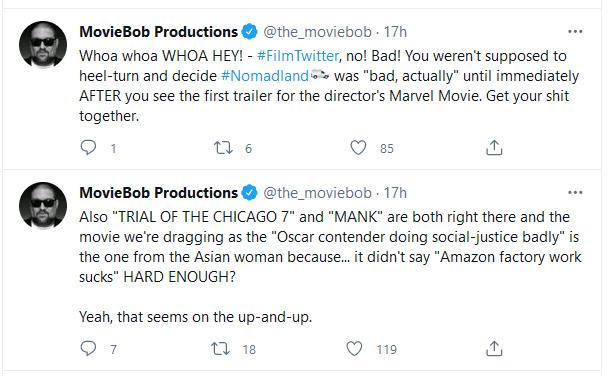This screenshot has width=615, height=376.
Task: Open MovieBob Productions name on first tweet
Action: point(158,32)
